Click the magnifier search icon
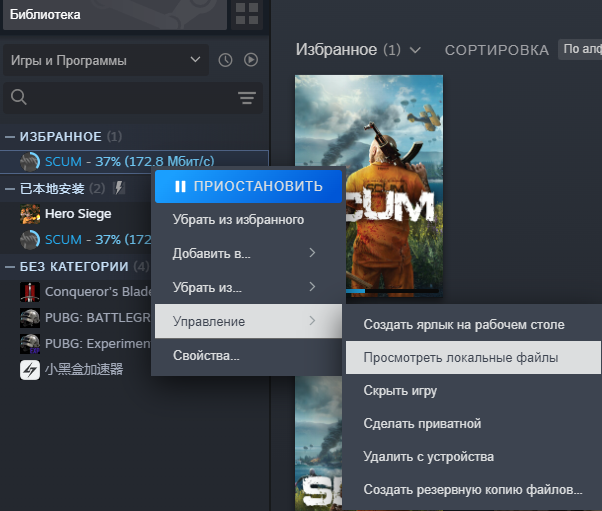This screenshot has width=602, height=511. click(x=18, y=97)
